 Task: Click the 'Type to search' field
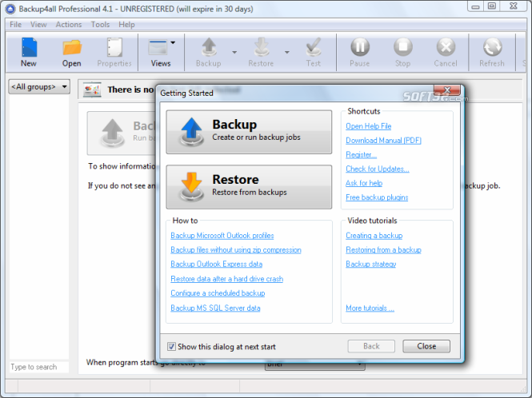39,367
